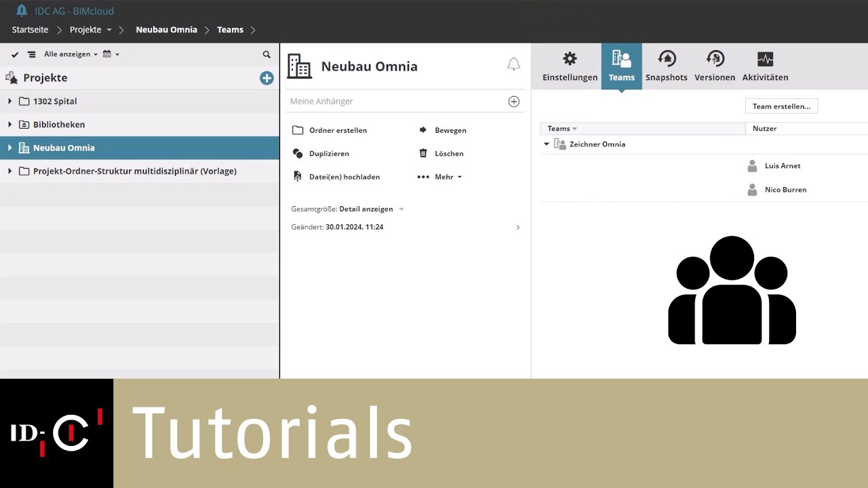Expand the 1302 Spital tree node
This screenshot has height=488, width=868.
9,101
